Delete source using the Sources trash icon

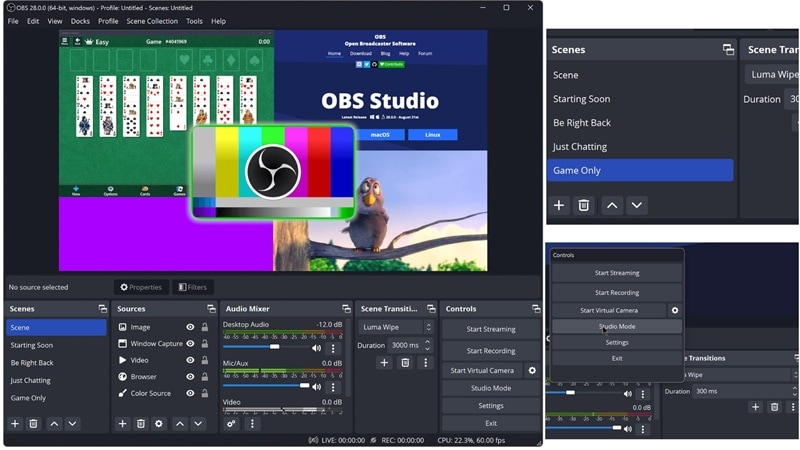click(141, 423)
